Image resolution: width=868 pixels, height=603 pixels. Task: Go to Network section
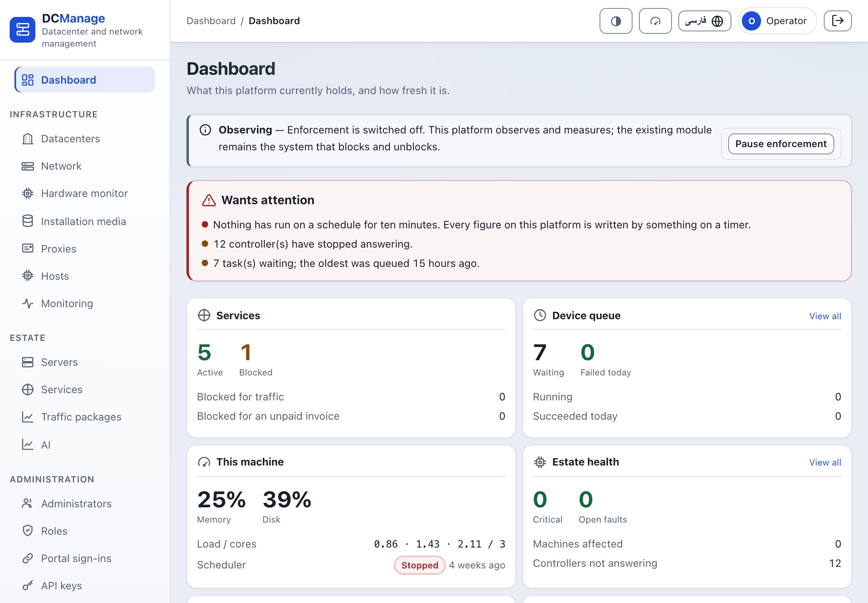85,166
